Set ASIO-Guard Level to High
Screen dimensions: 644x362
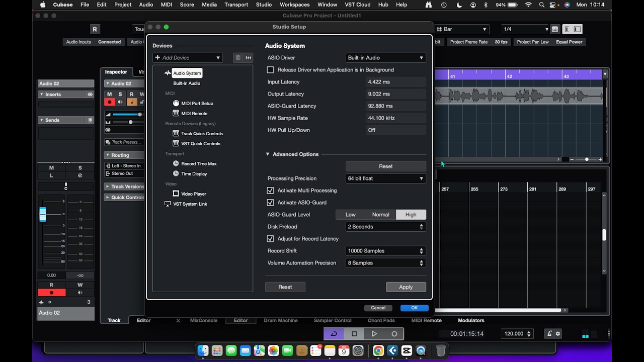pos(411,215)
